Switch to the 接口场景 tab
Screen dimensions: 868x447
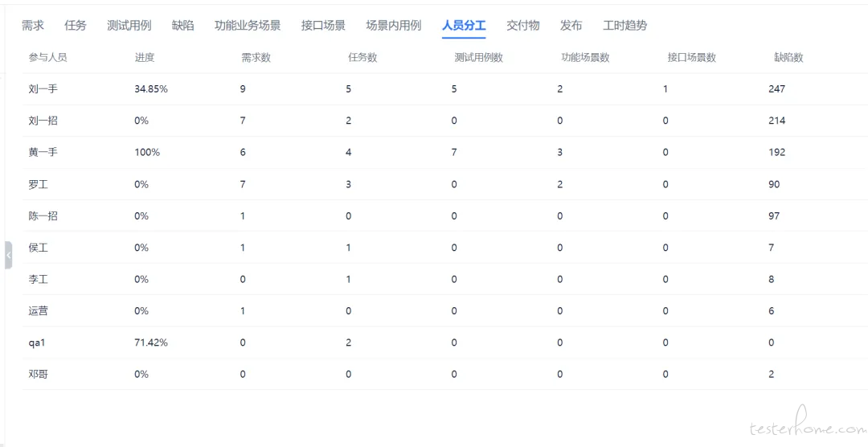pos(323,26)
